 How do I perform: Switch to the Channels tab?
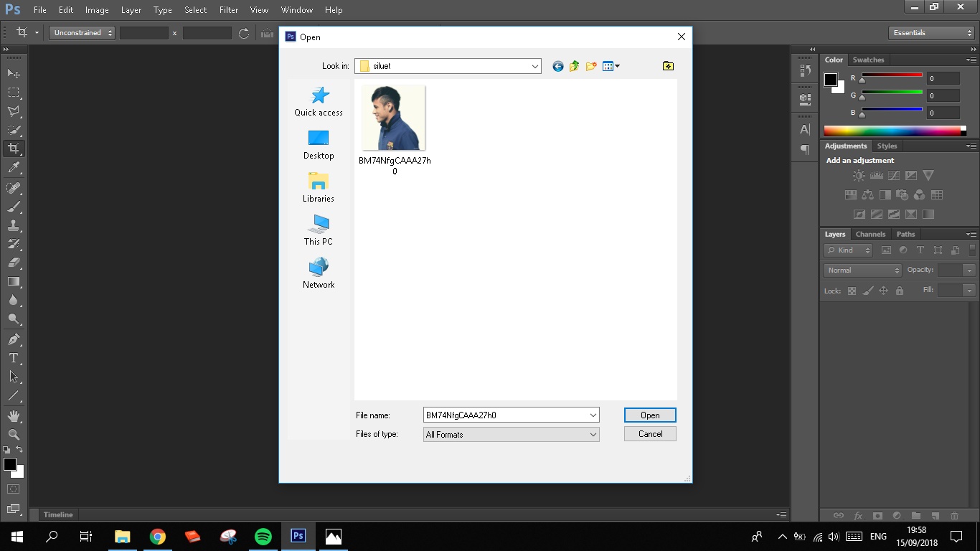pyautogui.click(x=870, y=234)
